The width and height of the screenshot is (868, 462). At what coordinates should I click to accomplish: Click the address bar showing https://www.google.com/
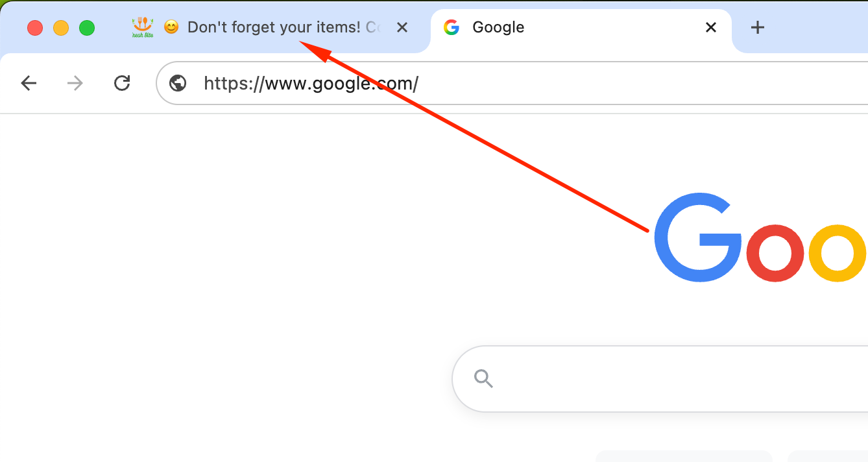tap(512, 83)
